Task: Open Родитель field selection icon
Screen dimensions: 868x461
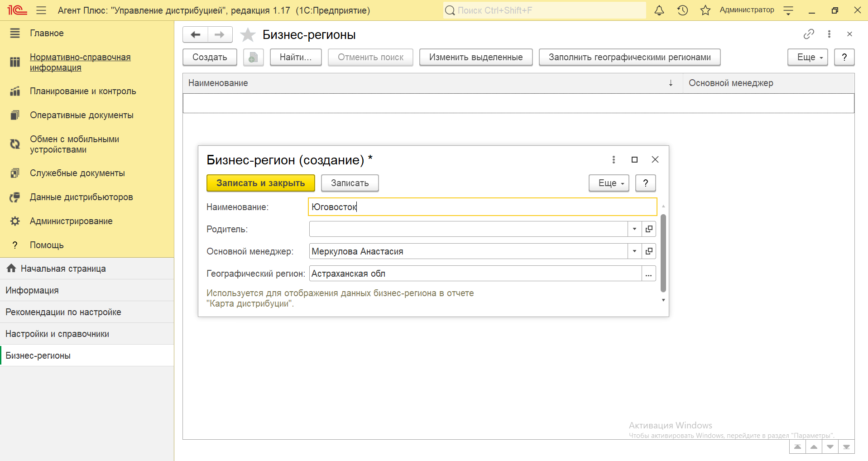Action: pos(649,229)
